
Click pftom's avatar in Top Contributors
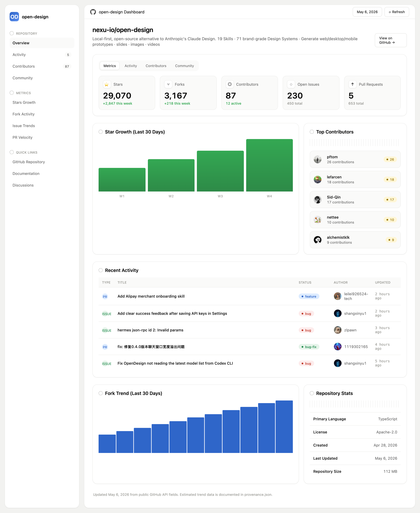coord(318,159)
